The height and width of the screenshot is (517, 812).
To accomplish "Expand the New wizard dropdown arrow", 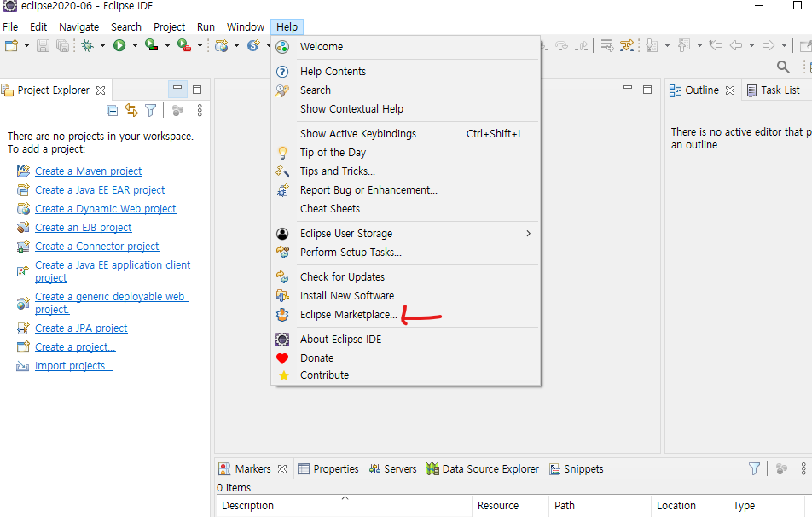I will [x=26, y=45].
